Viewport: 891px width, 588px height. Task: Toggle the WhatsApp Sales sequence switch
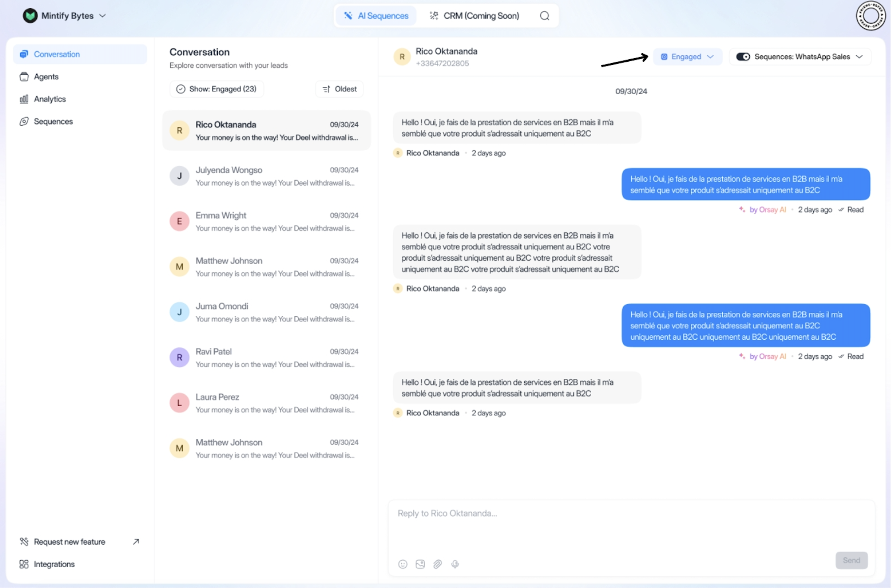coord(742,56)
